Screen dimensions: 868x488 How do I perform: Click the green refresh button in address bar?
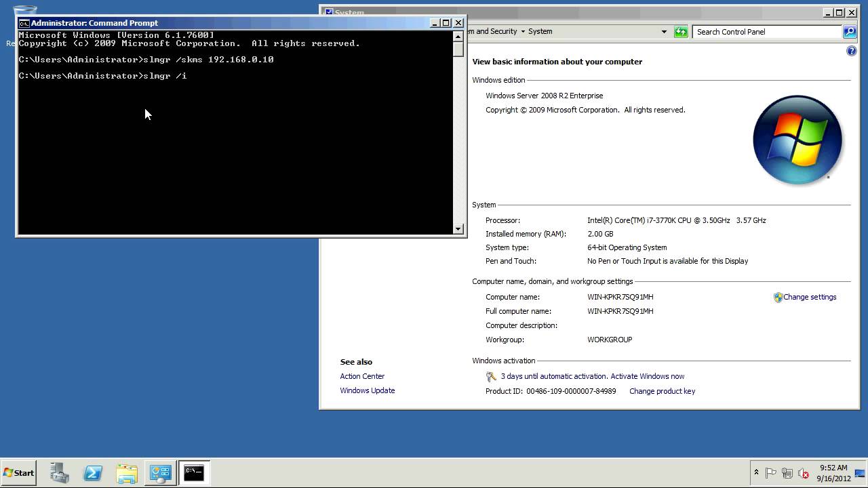tap(681, 32)
